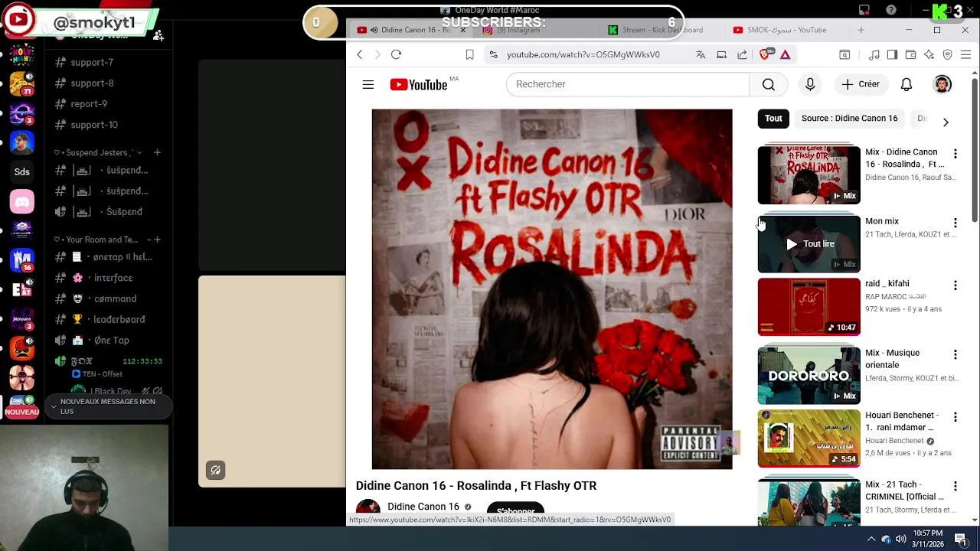Click the YouTube search magnifier button
The height and width of the screenshot is (551, 980).
click(769, 84)
